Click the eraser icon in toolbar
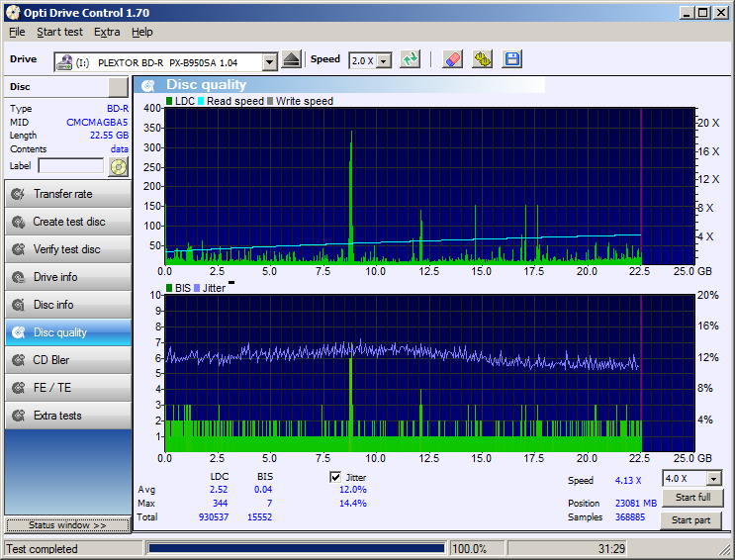Screen dimensions: 735x560 (452, 59)
